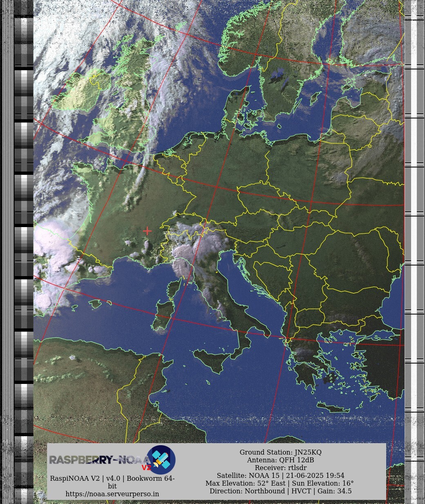Select the 'RaspiNOAA V2 | v4.0 | Bookworm 64-bit' text
This screenshot has height=504, width=425.
pyautogui.click(x=112, y=482)
